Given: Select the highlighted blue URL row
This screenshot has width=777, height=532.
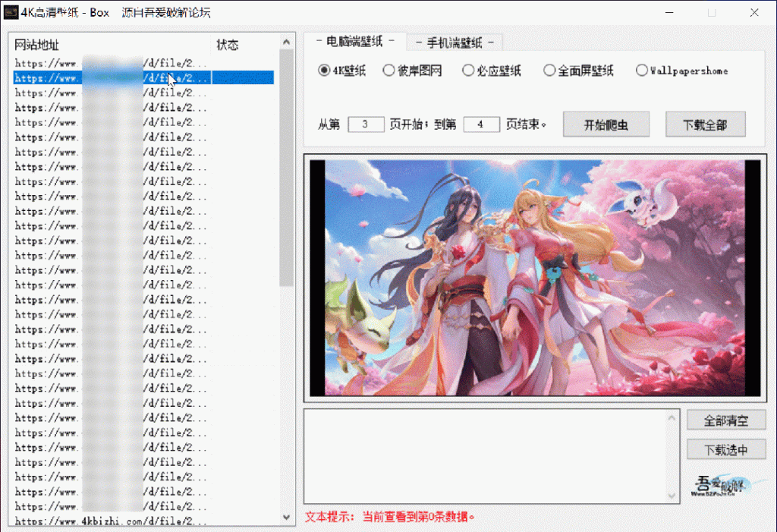Looking at the screenshot, I should (x=143, y=78).
